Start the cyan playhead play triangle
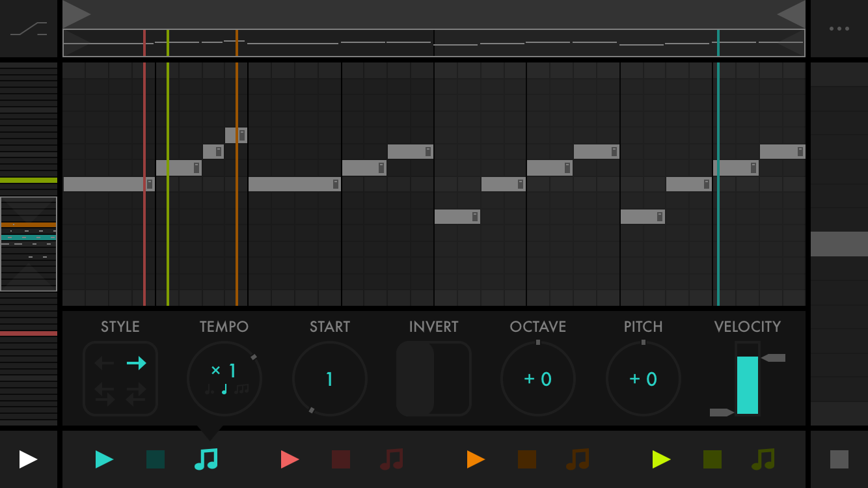 (104, 459)
